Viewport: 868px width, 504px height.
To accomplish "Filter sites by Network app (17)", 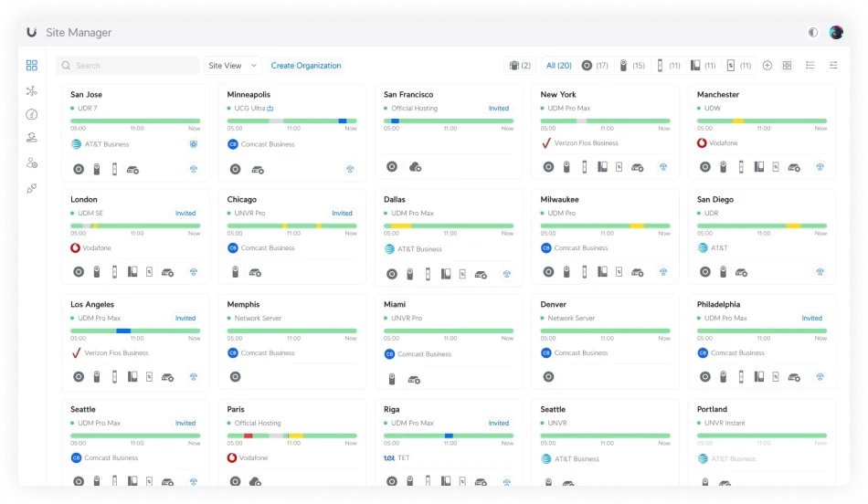I will pos(595,65).
